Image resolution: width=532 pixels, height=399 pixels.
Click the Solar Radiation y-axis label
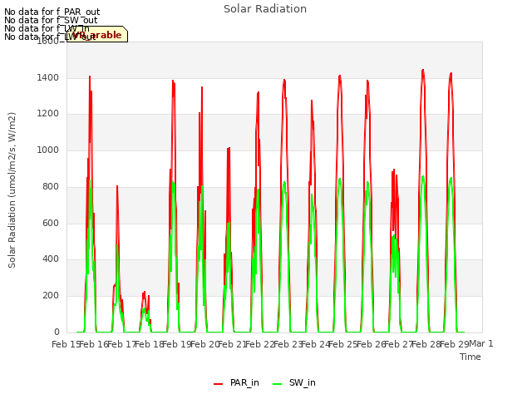point(12,190)
